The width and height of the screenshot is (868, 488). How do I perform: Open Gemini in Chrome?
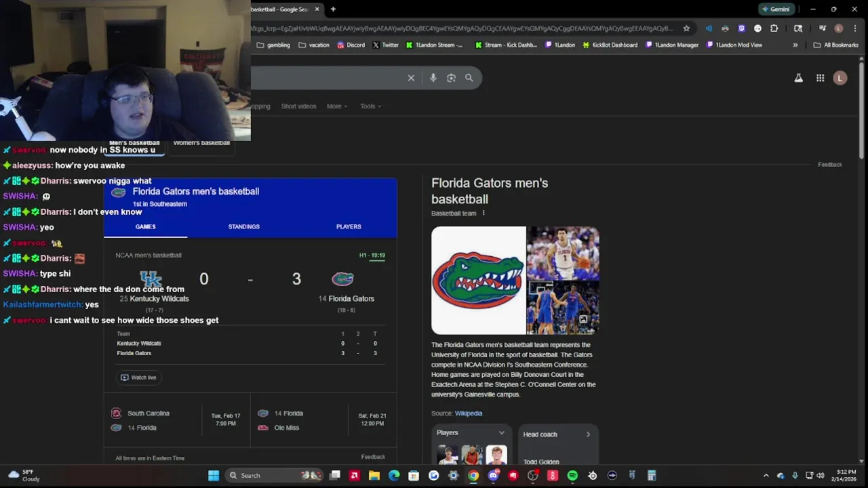776,9
